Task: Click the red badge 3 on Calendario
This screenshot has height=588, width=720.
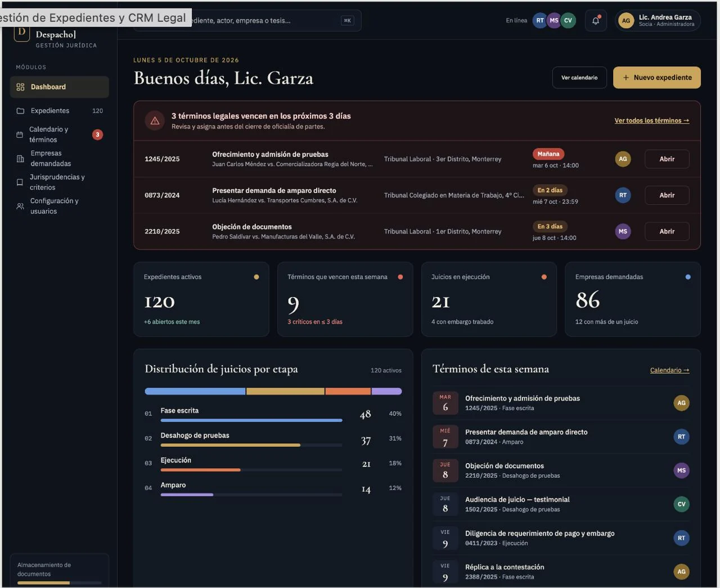Action: pos(97,134)
